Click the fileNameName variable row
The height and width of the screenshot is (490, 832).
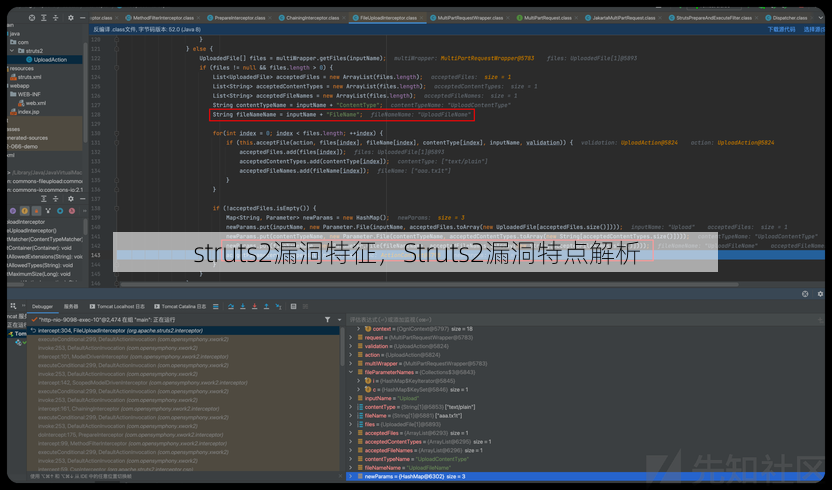coord(586,468)
